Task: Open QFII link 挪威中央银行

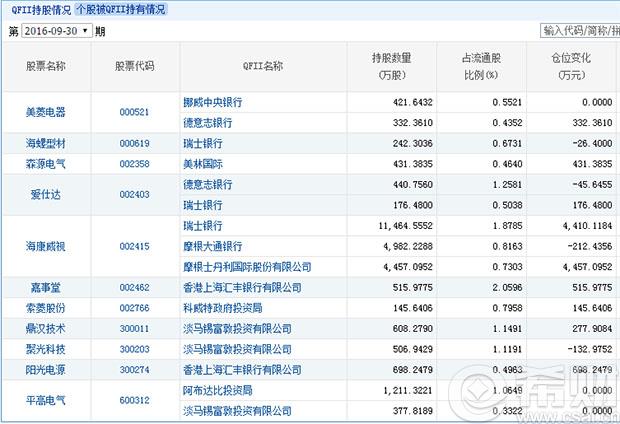Action: (212, 102)
